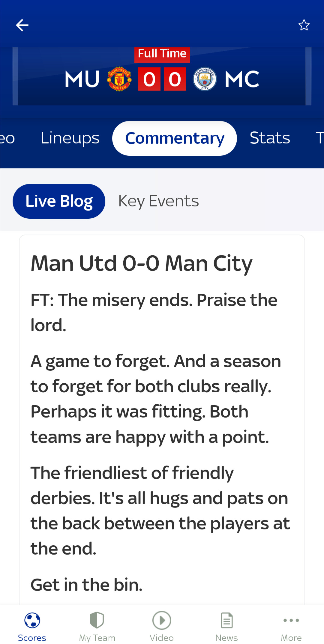Tap the MU team abbreviation
The height and width of the screenshot is (644, 324).
click(82, 79)
